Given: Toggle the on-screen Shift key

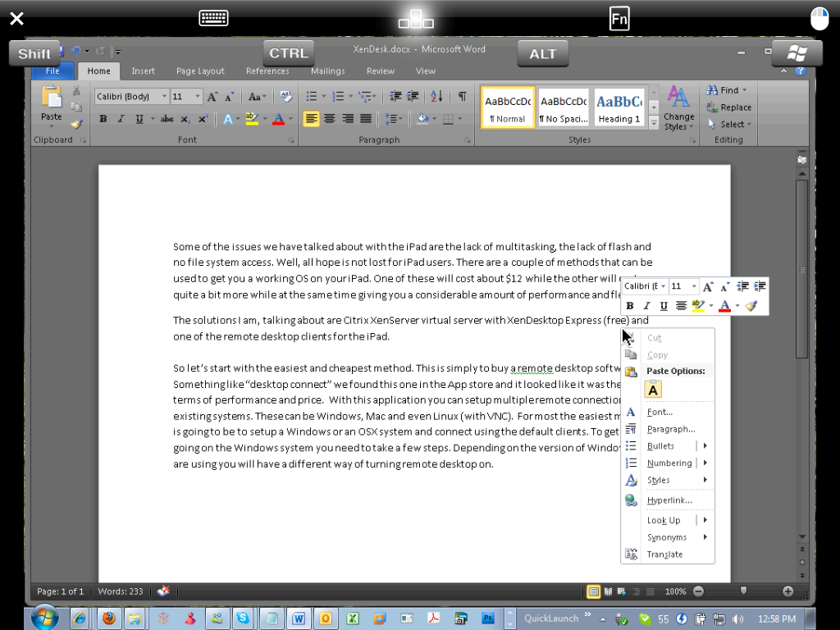Looking at the screenshot, I should pyautogui.click(x=34, y=53).
